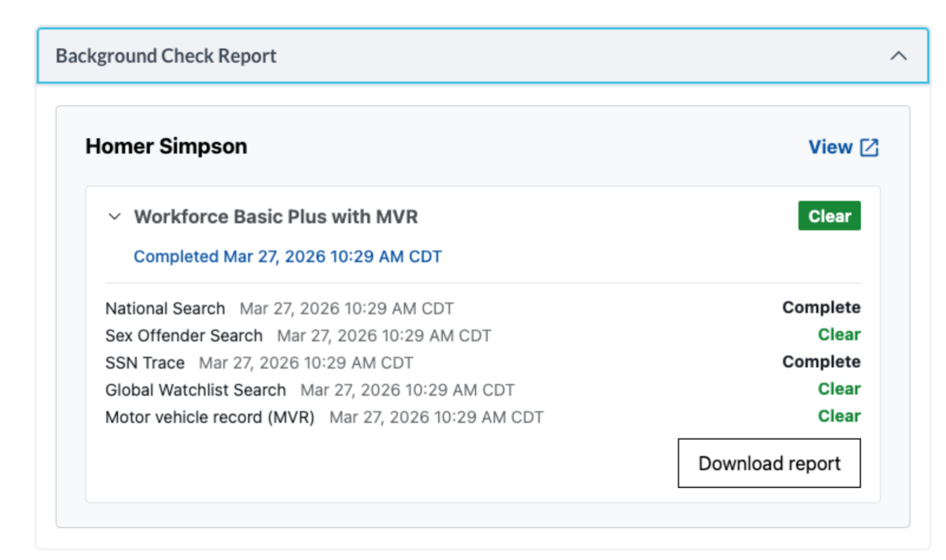This screenshot has height=560, width=946.
Task: Collapse the Workforce Basic Plus with MVR chevron
Action: [x=115, y=216]
